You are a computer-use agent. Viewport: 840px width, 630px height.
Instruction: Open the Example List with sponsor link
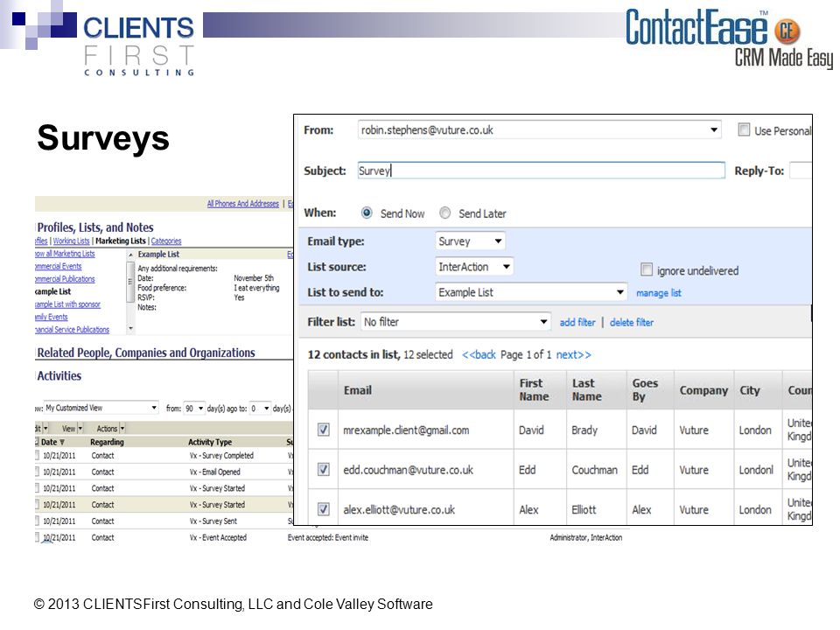(x=67, y=304)
